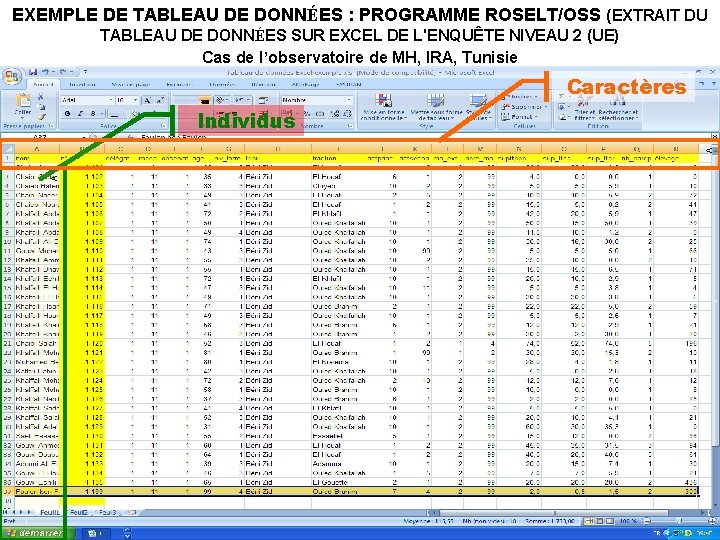The image size is (720, 540).
Task: Click the 'nom' column header cell
Action: (37, 158)
